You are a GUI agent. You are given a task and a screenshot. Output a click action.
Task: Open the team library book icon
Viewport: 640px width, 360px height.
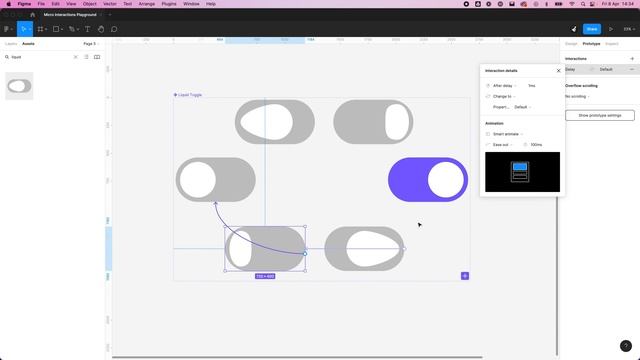coord(97,57)
